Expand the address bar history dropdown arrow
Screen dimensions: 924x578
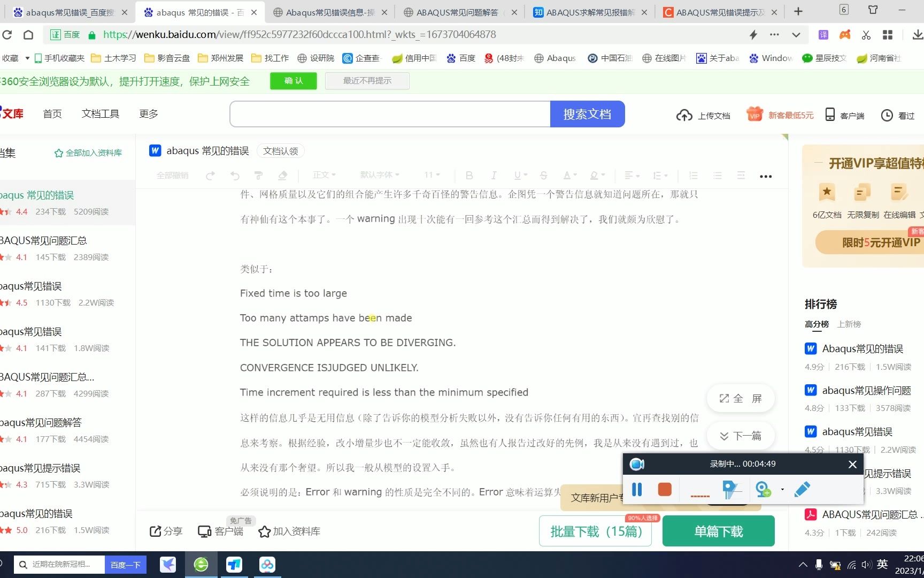pyautogui.click(x=796, y=35)
